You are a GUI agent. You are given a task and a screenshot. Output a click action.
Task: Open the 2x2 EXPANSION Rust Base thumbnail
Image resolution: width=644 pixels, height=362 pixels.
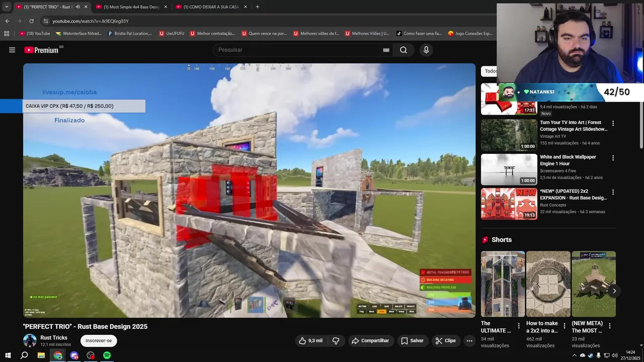(509, 204)
